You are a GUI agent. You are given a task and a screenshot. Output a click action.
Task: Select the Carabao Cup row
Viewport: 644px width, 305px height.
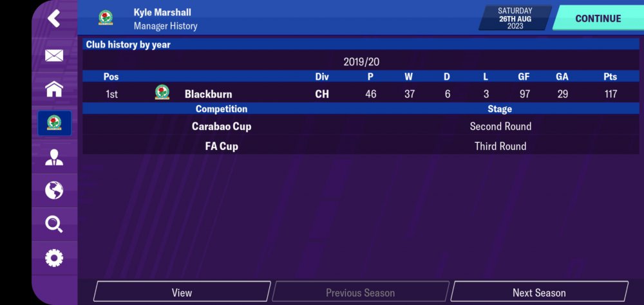pos(361,127)
